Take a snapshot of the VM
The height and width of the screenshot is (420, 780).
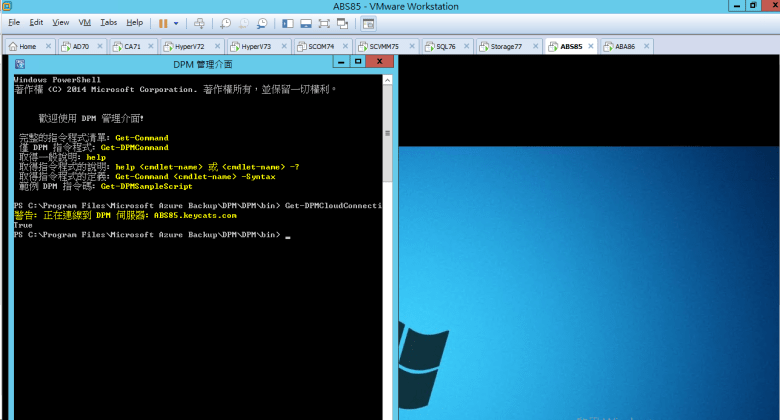(226, 22)
